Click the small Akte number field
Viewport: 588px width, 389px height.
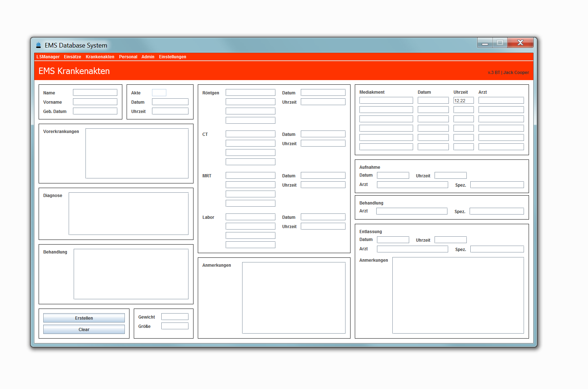[x=159, y=93]
